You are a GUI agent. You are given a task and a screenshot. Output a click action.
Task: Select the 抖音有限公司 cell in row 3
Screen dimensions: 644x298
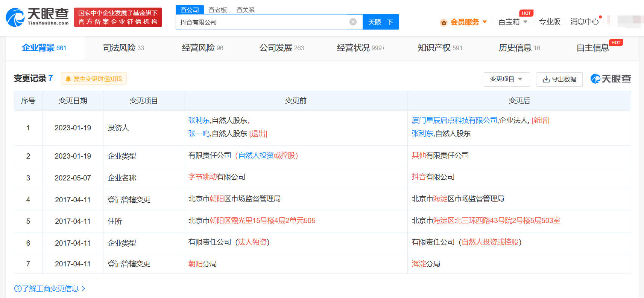click(519, 177)
